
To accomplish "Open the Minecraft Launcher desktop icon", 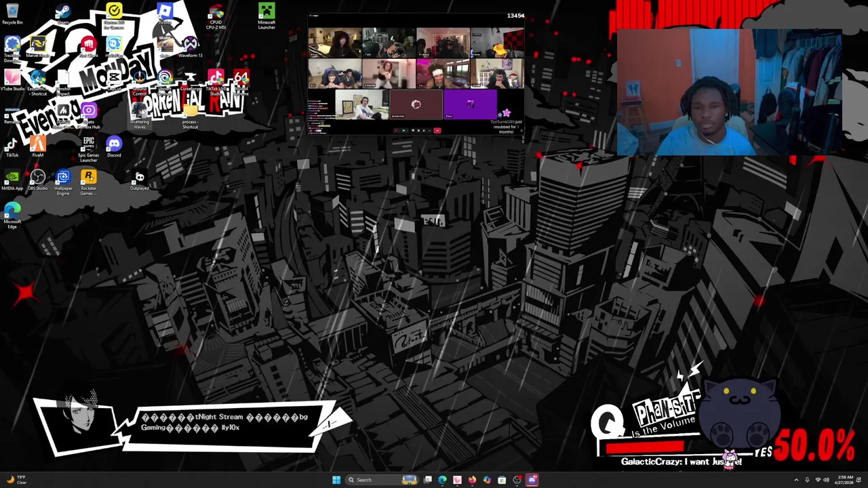I will click(x=267, y=16).
